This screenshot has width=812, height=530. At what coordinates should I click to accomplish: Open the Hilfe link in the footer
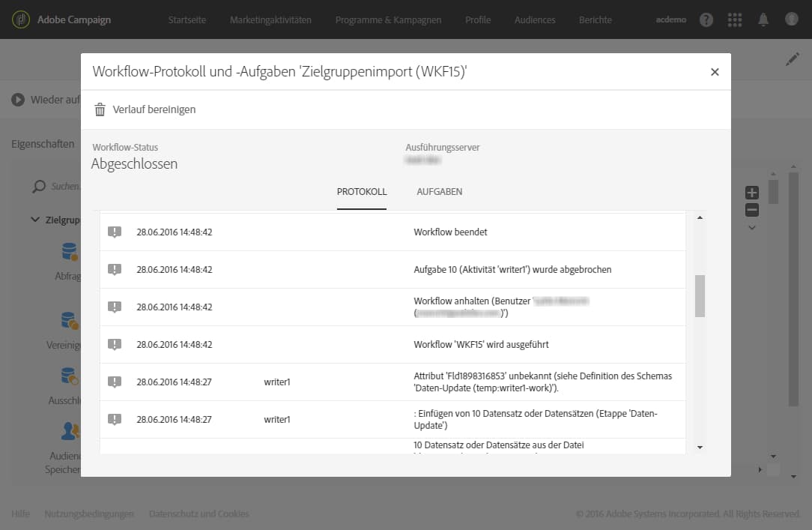[20, 514]
